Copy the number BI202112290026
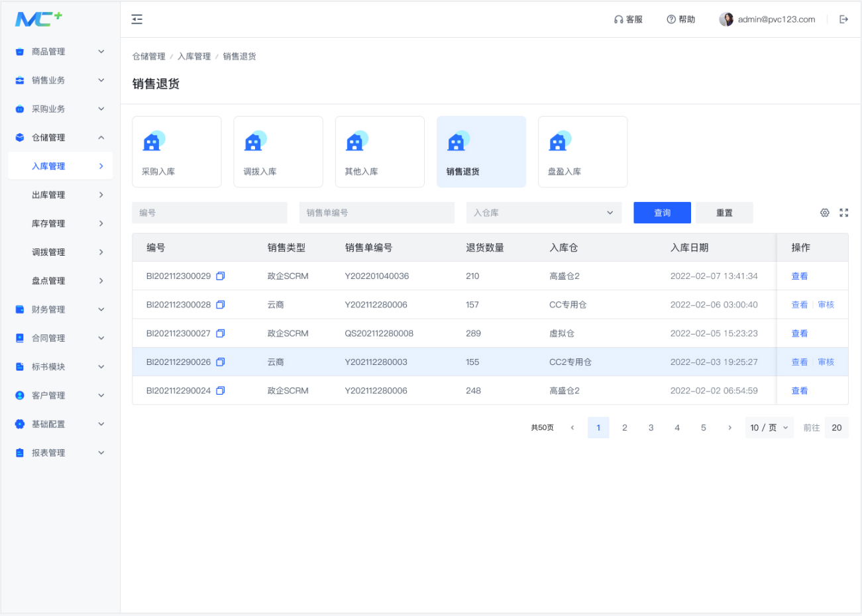This screenshot has width=862, height=616. click(221, 362)
